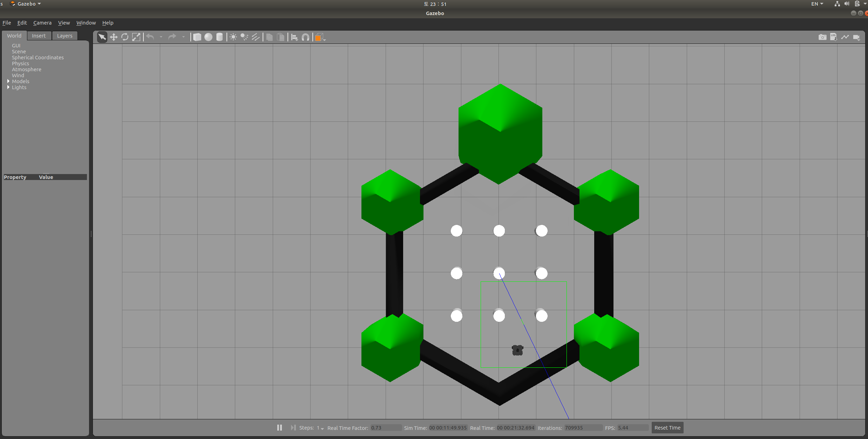Select the Rotate mode tool
The height and width of the screenshot is (439, 868).
click(125, 37)
